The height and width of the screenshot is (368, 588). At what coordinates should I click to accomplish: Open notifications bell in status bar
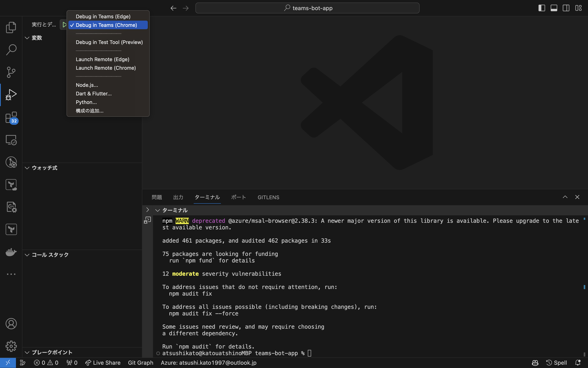tap(578, 363)
